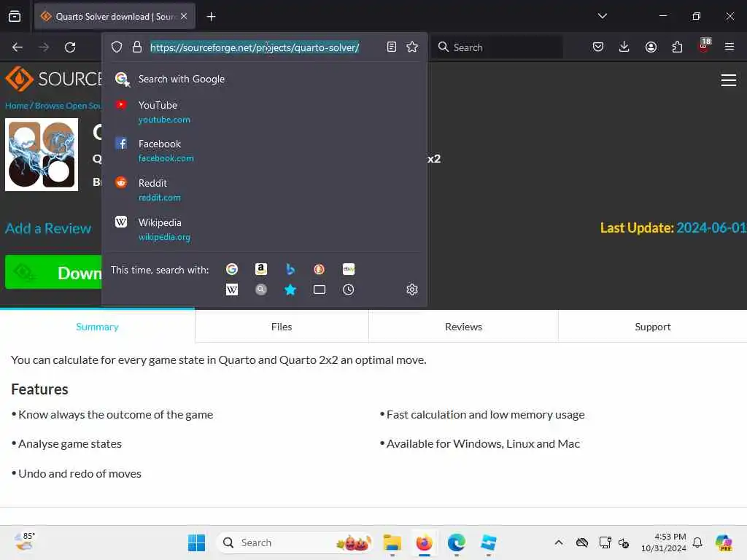
Task: Search this time with Bing
Action: (290, 269)
